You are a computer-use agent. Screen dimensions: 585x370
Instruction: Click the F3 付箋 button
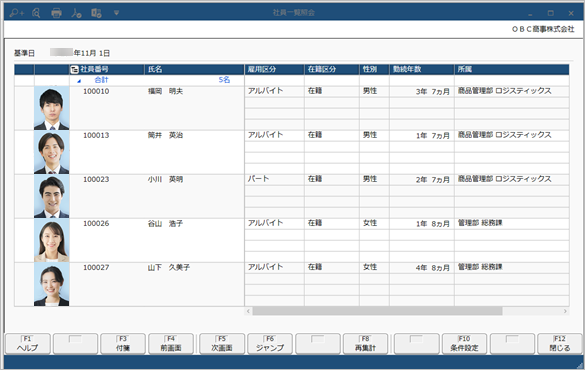(x=123, y=344)
